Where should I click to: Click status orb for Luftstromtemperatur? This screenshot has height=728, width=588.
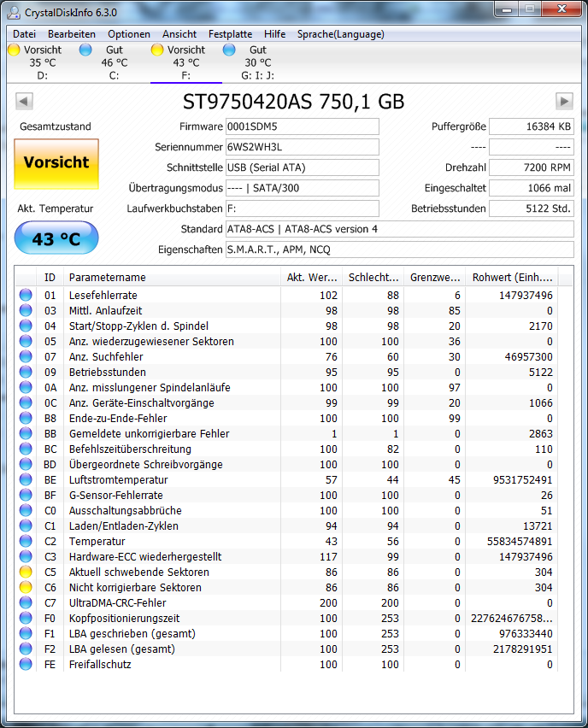coord(26,479)
